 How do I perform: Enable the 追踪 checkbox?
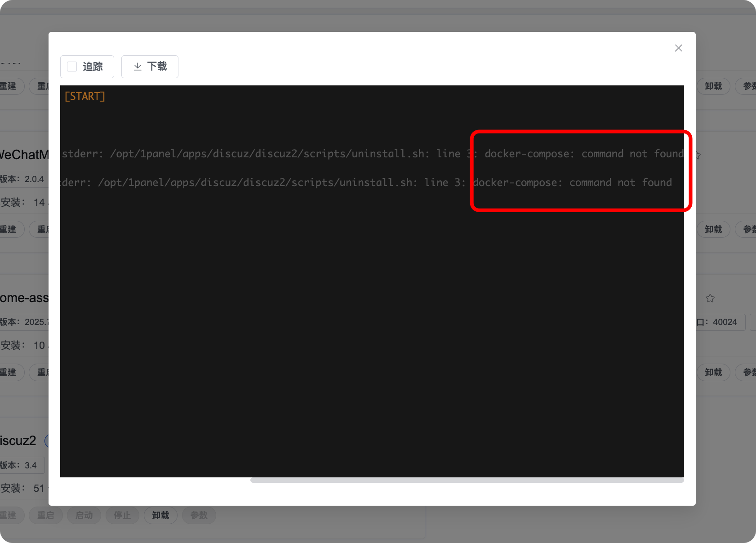72,67
